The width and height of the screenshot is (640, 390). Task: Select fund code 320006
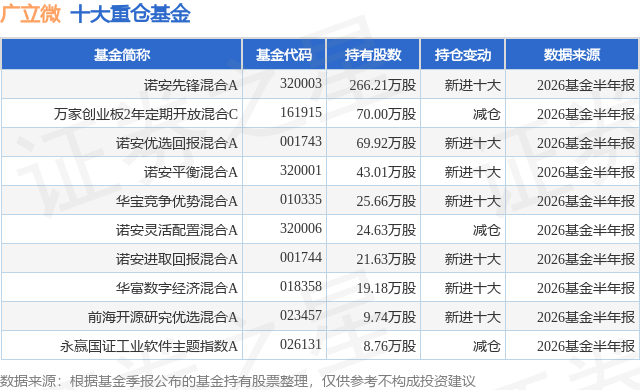[x=301, y=228]
